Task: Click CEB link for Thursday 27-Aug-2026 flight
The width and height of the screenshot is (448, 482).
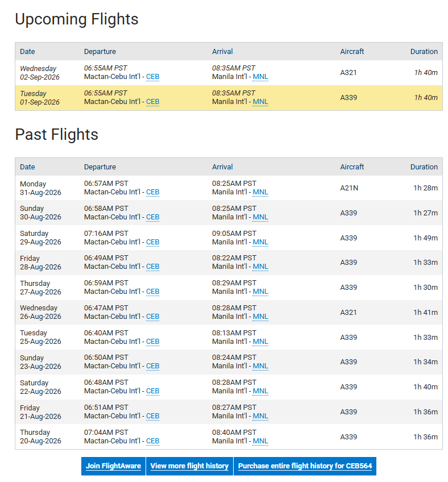Action: click(152, 292)
